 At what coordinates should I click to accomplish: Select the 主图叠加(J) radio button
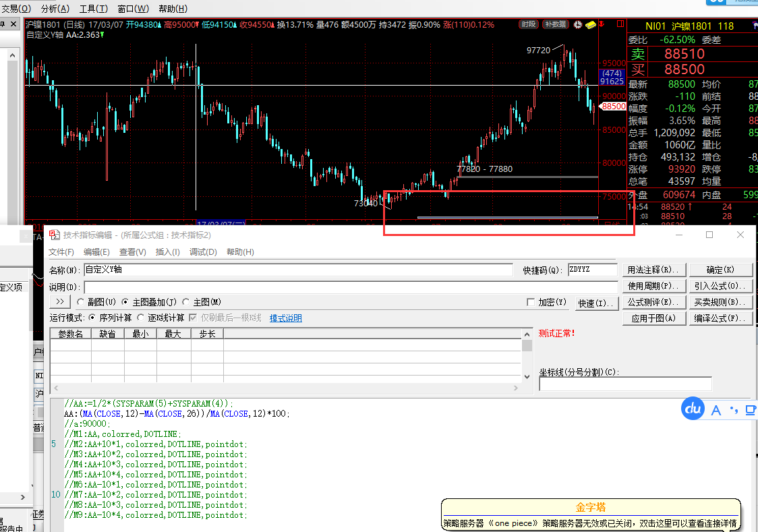pos(125,302)
